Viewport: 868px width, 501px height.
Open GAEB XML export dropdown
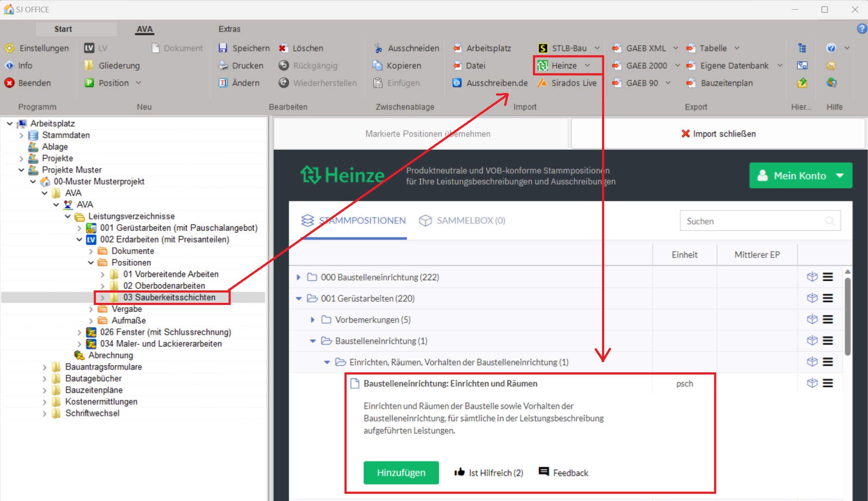(676, 48)
